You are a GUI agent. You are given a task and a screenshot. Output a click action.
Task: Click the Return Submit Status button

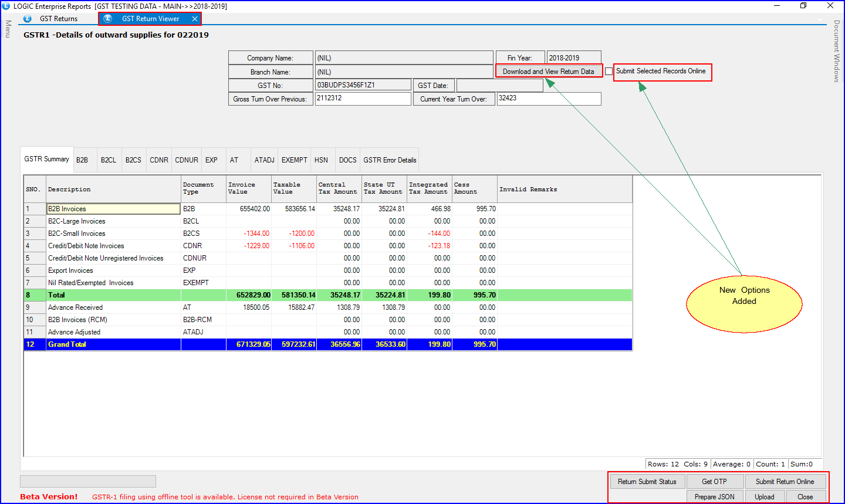pyautogui.click(x=647, y=482)
